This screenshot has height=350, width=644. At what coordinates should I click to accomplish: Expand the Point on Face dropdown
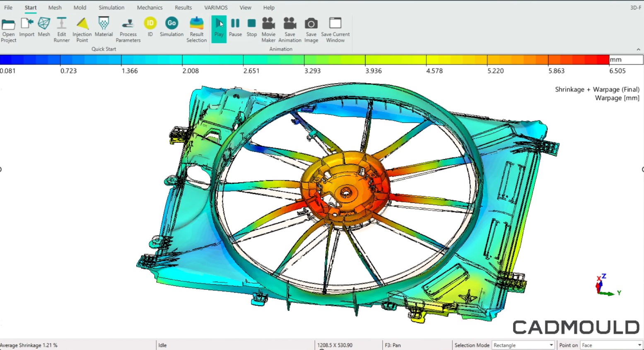point(639,345)
